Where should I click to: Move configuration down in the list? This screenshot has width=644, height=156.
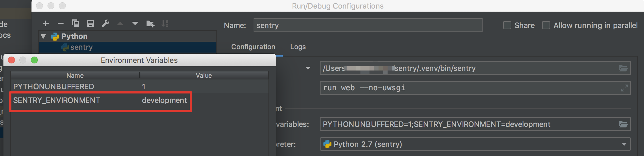click(x=135, y=23)
